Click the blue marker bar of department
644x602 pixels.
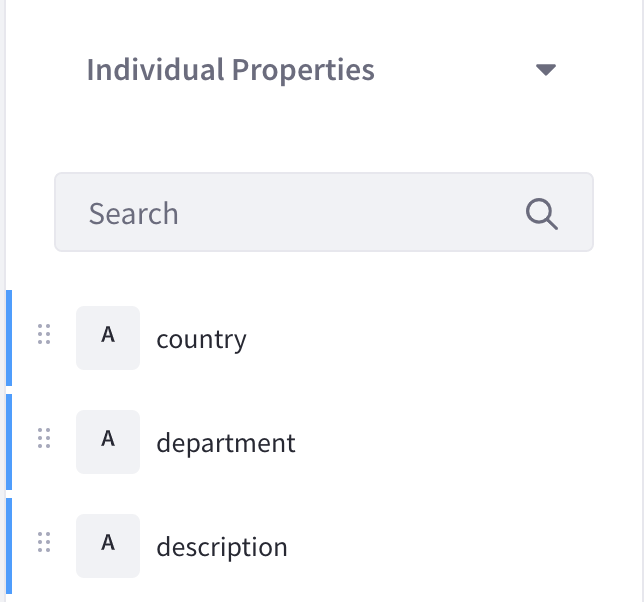[x=9, y=442]
